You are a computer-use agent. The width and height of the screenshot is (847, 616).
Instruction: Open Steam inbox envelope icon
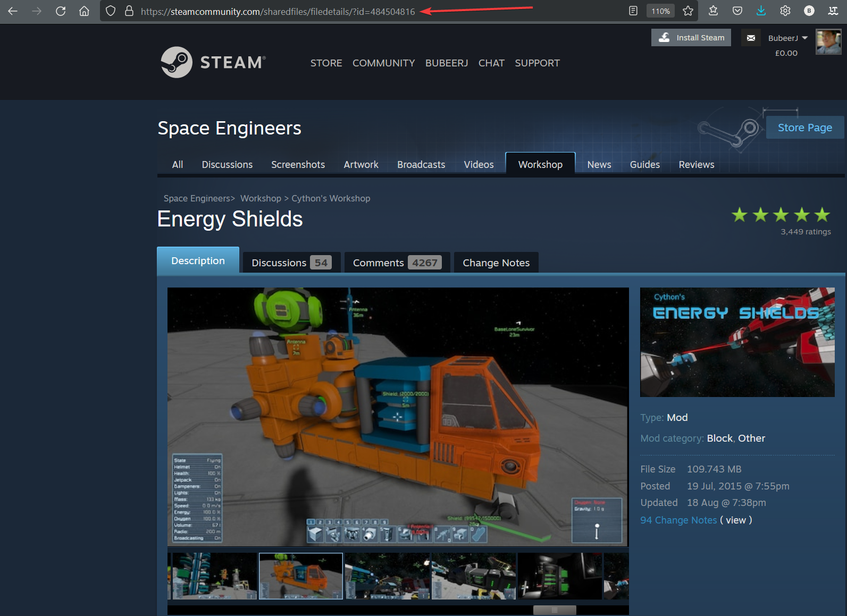[x=751, y=38]
